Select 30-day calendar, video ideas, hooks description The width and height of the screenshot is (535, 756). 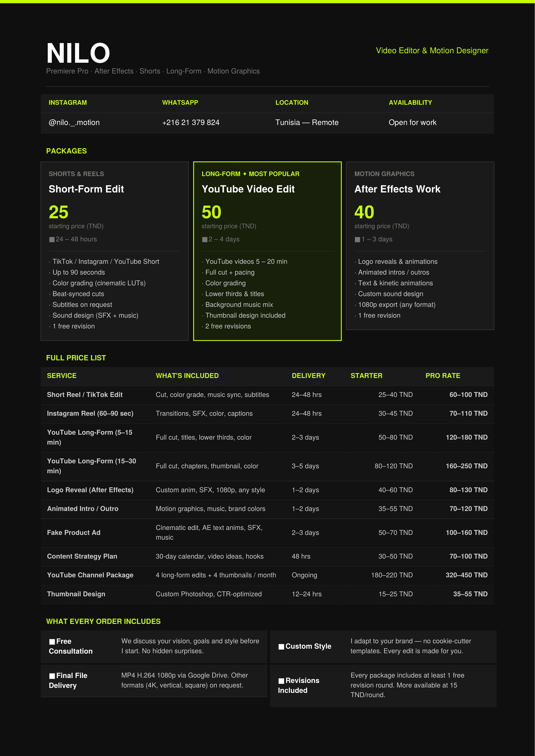coord(210,556)
